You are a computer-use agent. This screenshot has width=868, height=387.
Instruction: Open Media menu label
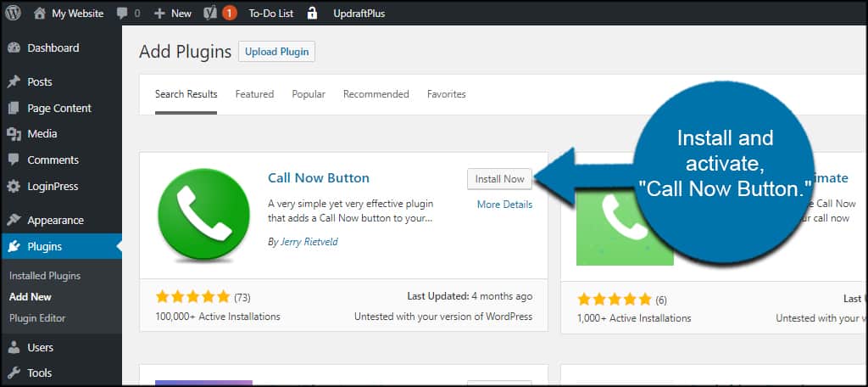[x=42, y=133]
